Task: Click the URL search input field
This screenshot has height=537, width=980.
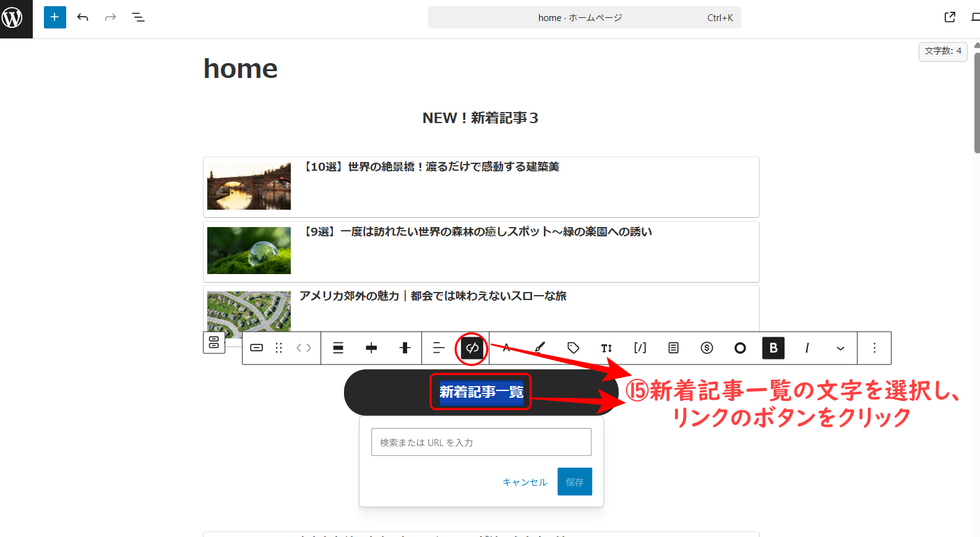Action: 481,442
